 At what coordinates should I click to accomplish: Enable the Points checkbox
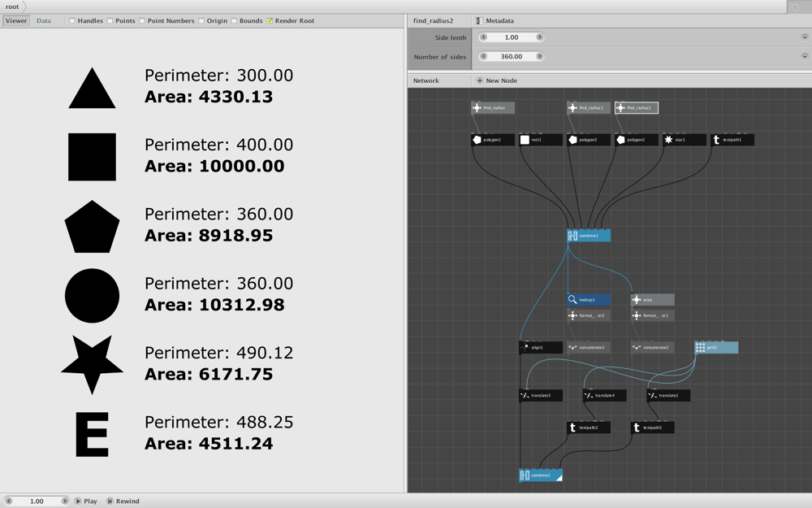click(x=110, y=21)
